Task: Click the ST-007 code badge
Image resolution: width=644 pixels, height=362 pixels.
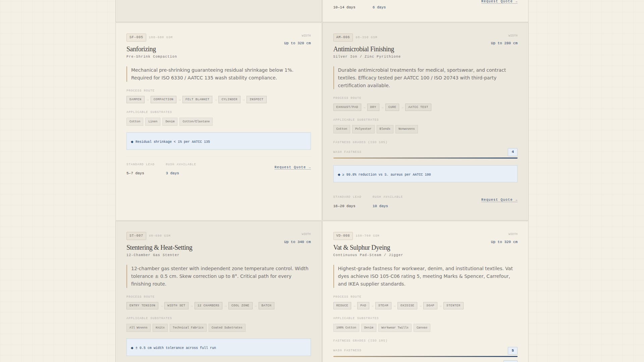Action: [x=136, y=236]
